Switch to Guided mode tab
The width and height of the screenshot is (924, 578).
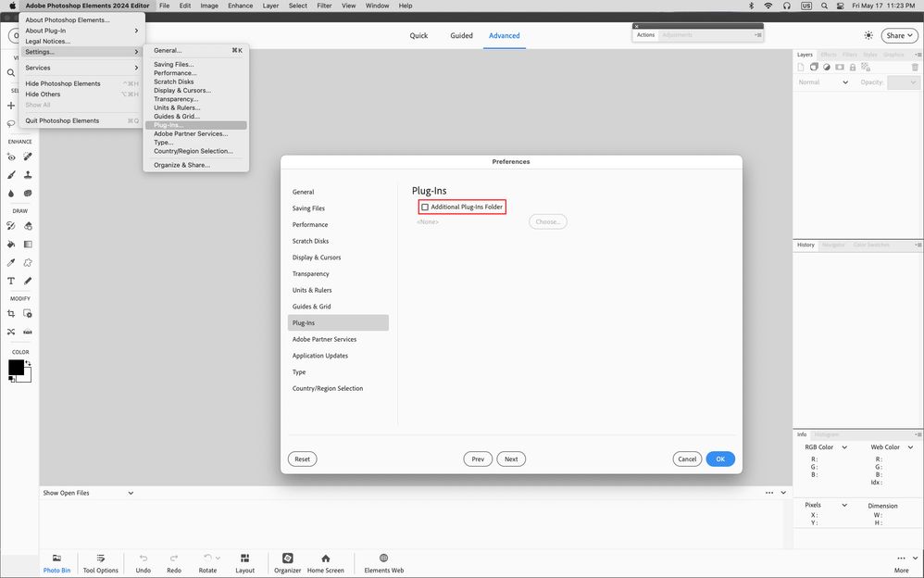tap(461, 35)
